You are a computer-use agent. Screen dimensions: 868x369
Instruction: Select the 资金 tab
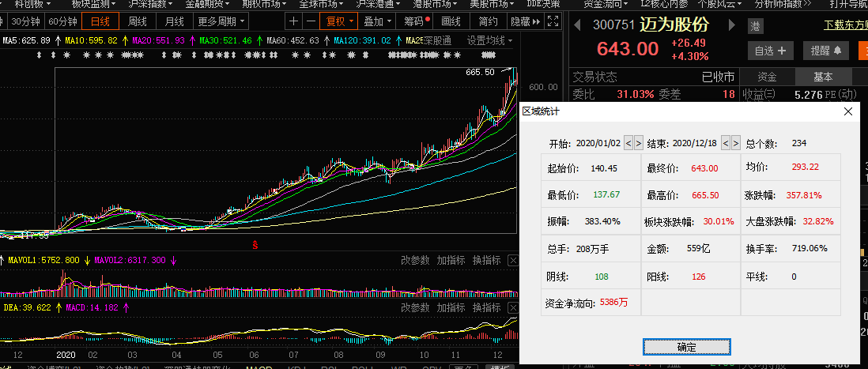(767, 77)
